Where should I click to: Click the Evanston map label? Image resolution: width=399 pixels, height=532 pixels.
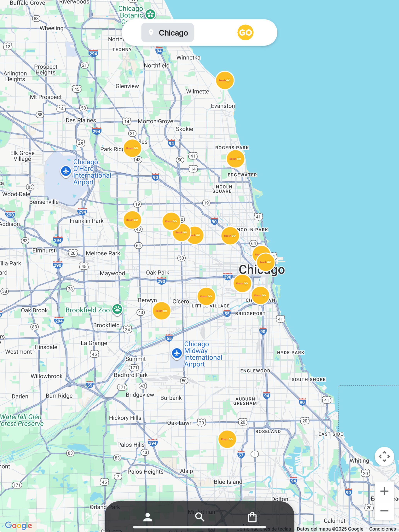(x=223, y=106)
